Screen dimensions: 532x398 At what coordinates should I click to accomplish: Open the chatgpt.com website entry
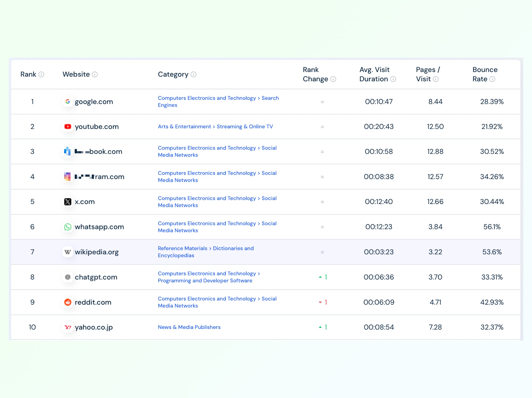coord(96,277)
